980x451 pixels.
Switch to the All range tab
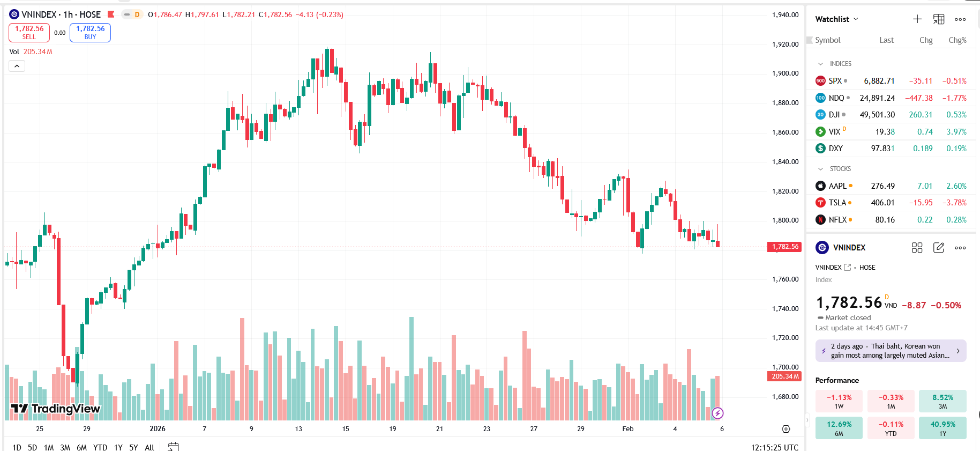click(x=149, y=447)
